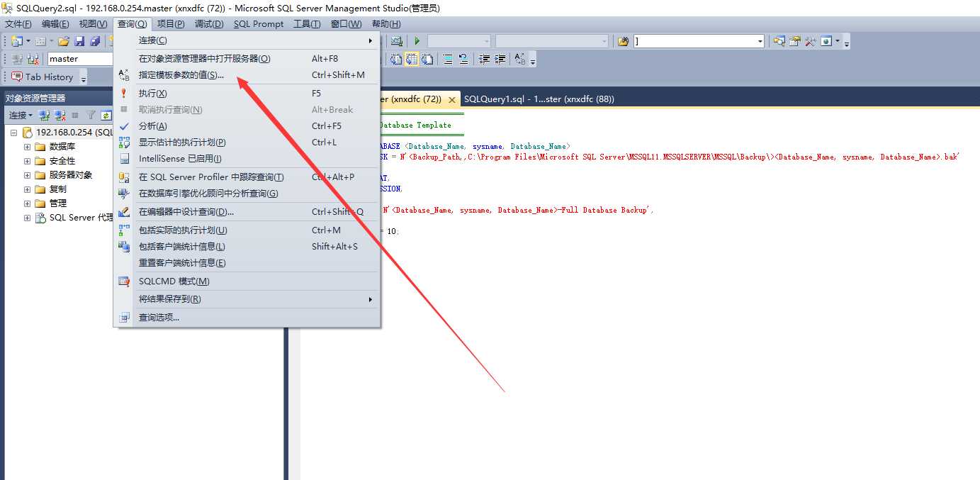The width and height of the screenshot is (980, 480).
Task: Open the New Query icon dropdown arrow
Action: pyautogui.click(x=28, y=41)
